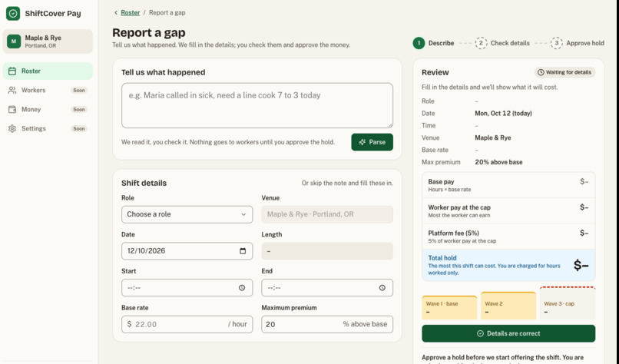This screenshot has height=364, width=619.
Task: Click the Soon badge next to Workers
Action: coord(79,91)
